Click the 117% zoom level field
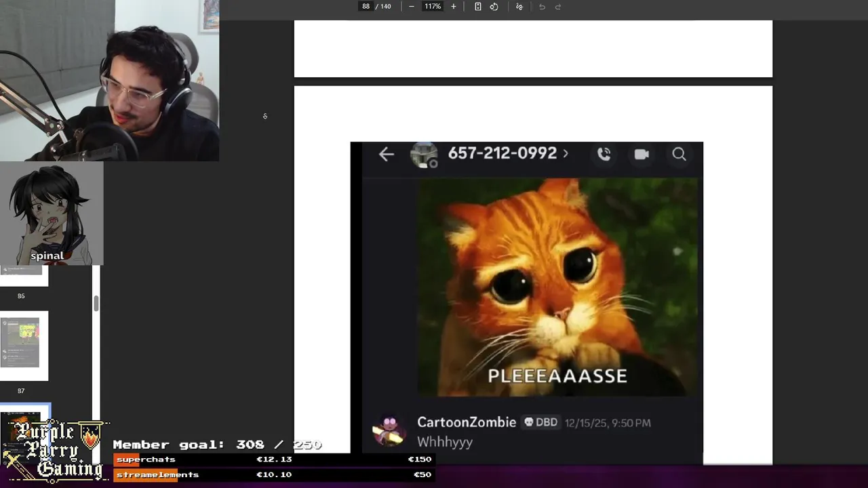868x488 pixels. (x=433, y=6)
